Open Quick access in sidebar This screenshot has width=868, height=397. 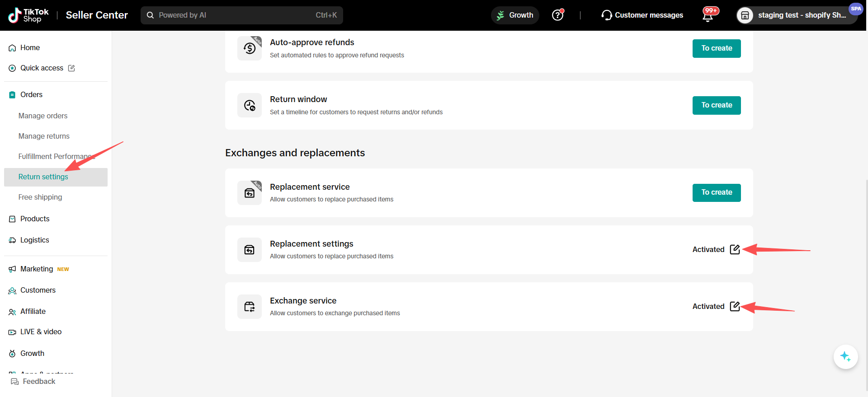42,68
